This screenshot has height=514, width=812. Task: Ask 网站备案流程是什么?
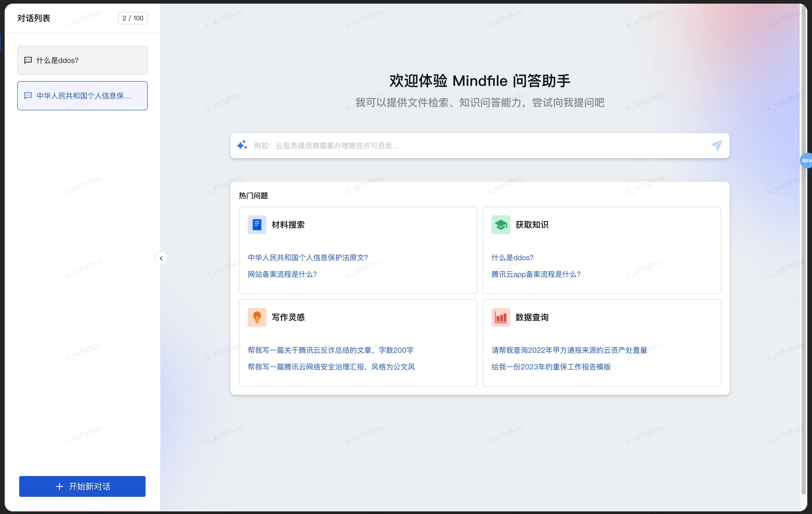(282, 274)
